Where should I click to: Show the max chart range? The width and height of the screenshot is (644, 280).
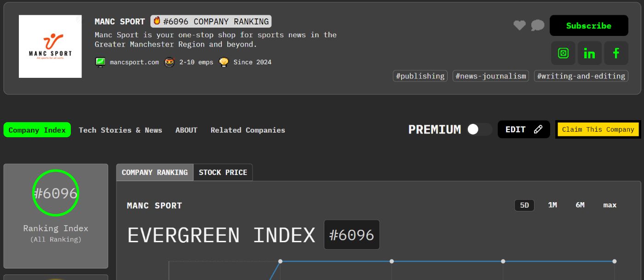click(609, 205)
